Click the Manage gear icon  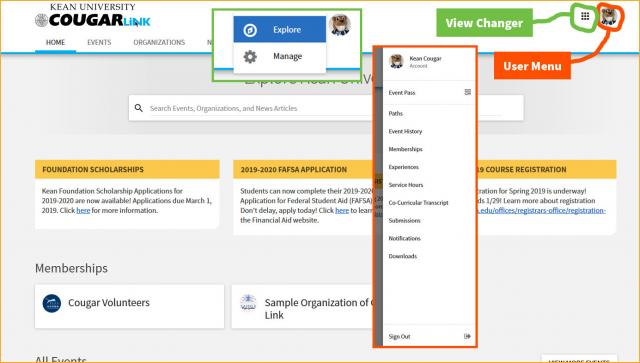[x=250, y=56]
